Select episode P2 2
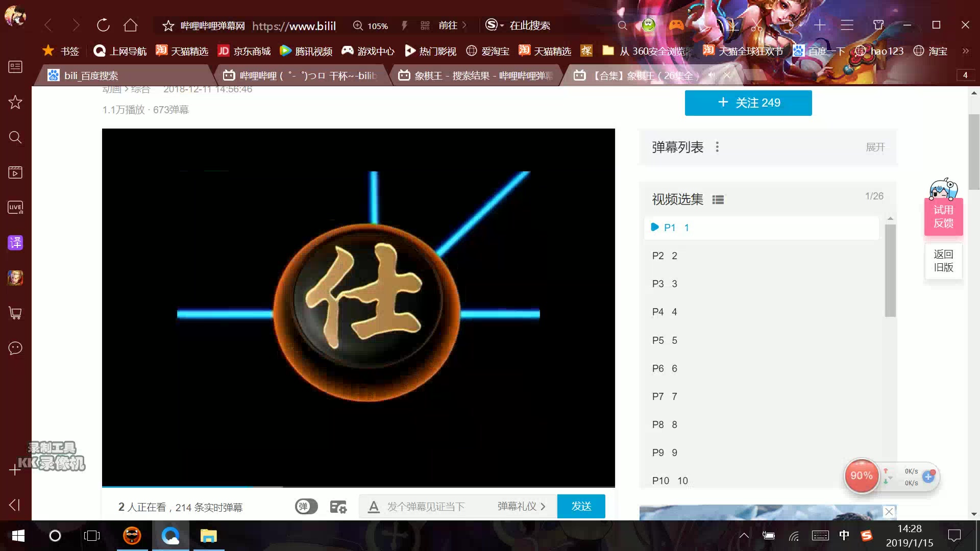 pyautogui.click(x=762, y=256)
